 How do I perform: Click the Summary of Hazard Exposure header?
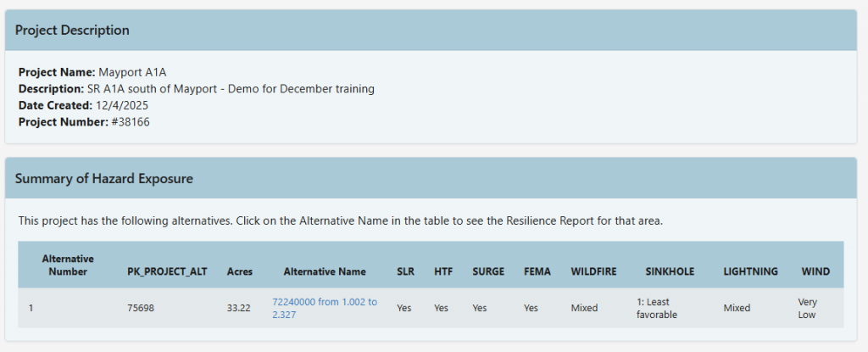[103, 179]
